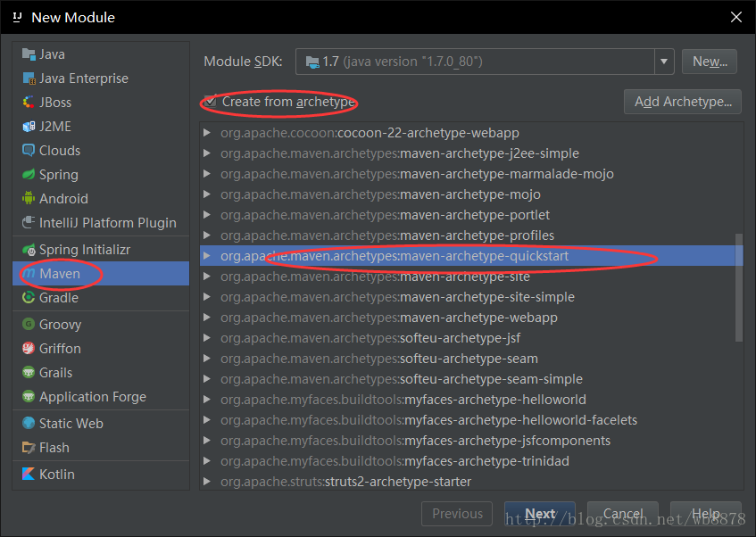Expand the cocoon-22-archetype-webapp node
Viewport: 756px width, 537px height.
point(207,133)
